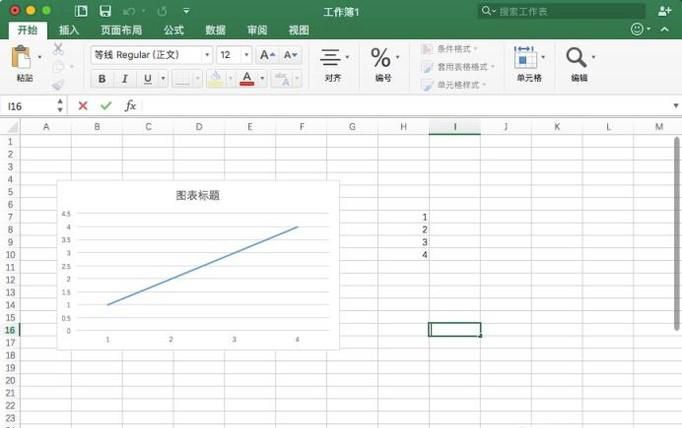Click the blue line series in chart

[203, 266]
